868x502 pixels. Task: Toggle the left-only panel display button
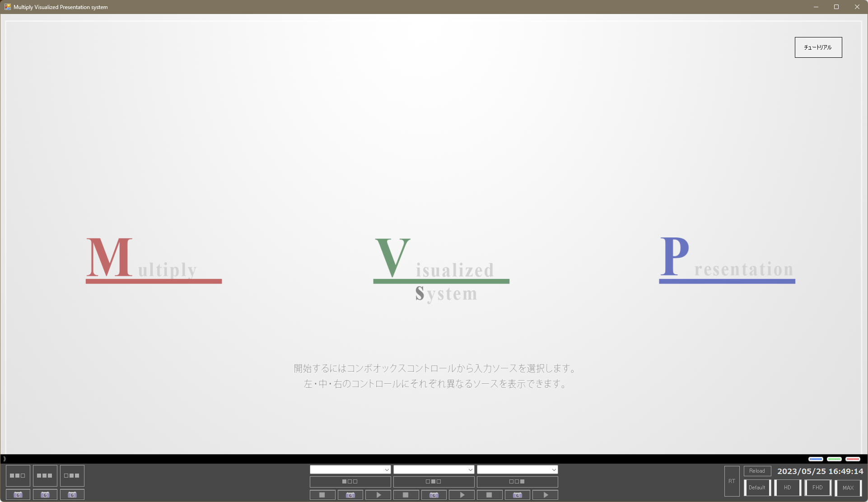coord(350,482)
